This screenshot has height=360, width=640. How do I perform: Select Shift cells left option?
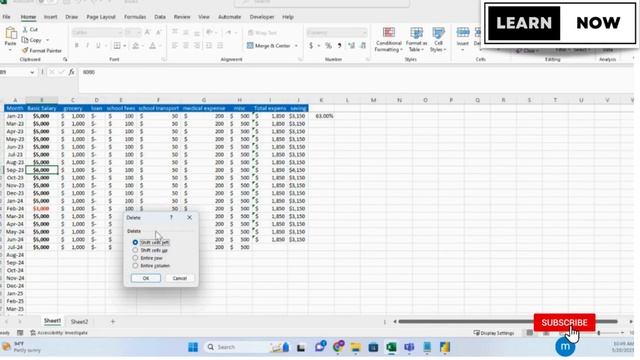pyautogui.click(x=151, y=242)
